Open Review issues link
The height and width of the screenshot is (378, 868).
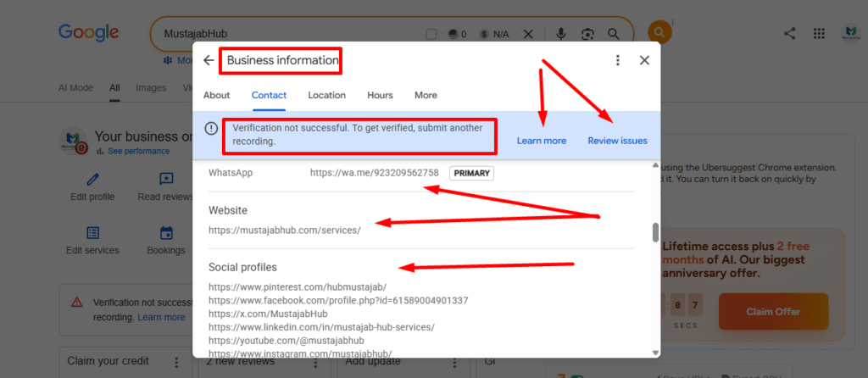(617, 141)
